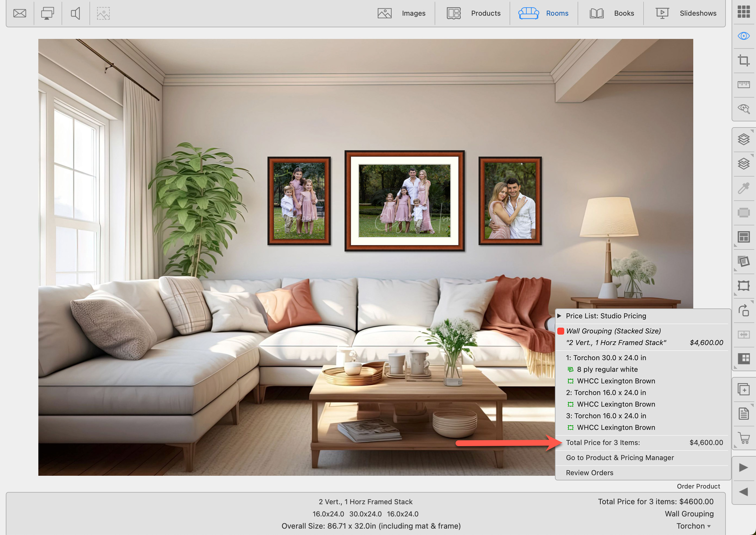This screenshot has width=756, height=535.
Task: Click the red Wall Grouping color swatch
Action: (x=561, y=331)
